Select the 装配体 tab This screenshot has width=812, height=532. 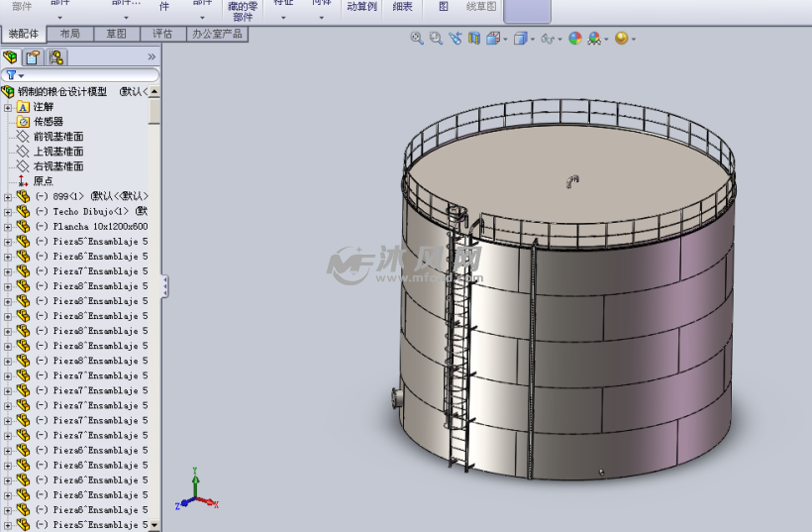tap(24, 35)
